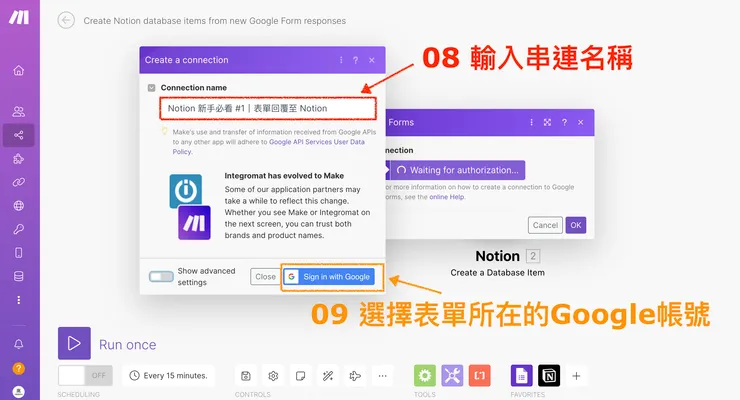The width and height of the screenshot is (740, 400).
Task: Open scenario settings gear
Action: [273, 376]
